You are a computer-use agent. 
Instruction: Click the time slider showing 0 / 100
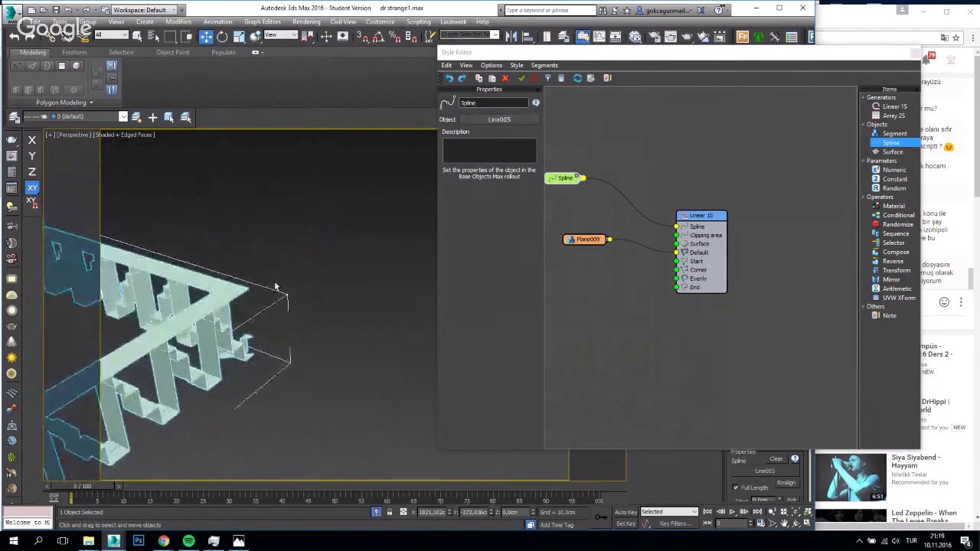[x=82, y=486]
